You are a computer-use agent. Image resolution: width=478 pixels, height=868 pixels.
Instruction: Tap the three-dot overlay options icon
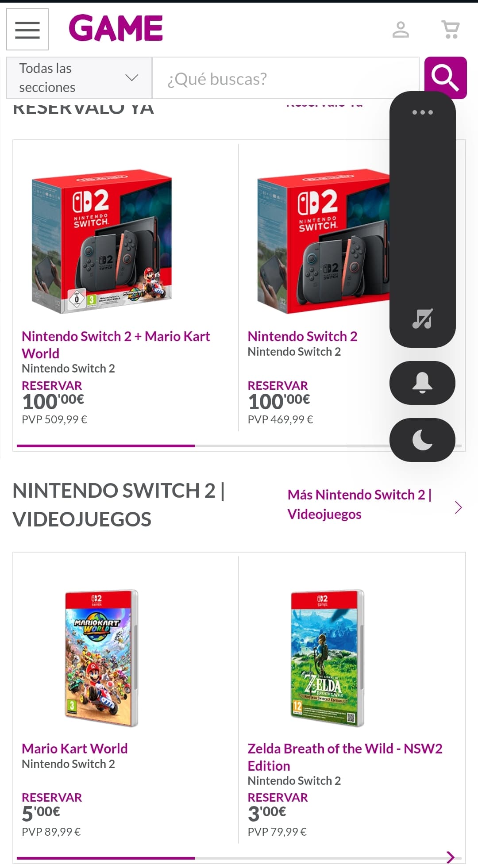pos(422,112)
